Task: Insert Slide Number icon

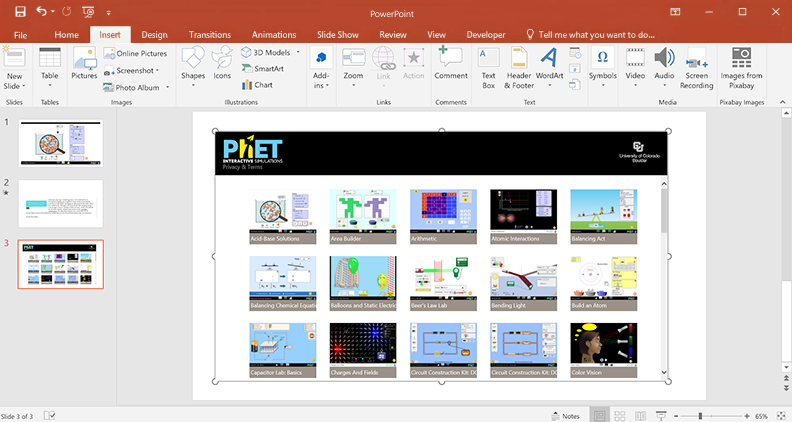Action: (x=575, y=69)
